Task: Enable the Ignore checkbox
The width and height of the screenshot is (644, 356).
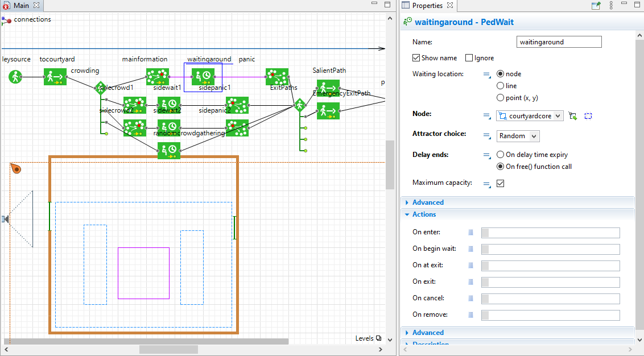Action: (469, 58)
